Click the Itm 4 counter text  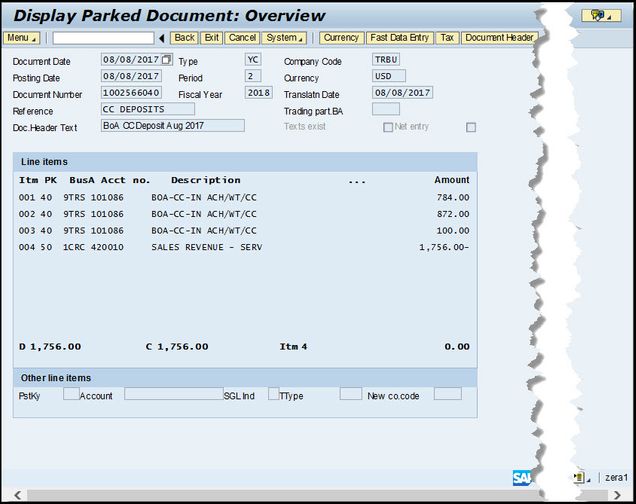tap(293, 347)
